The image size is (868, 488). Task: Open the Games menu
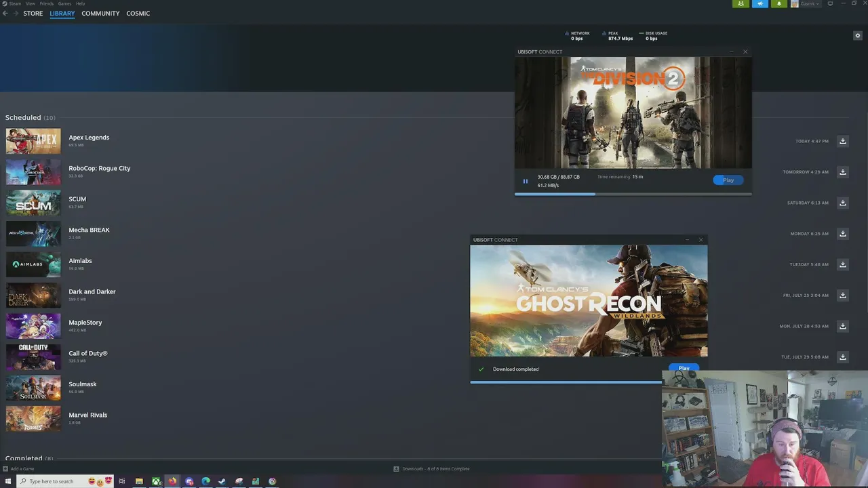click(64, 3)
